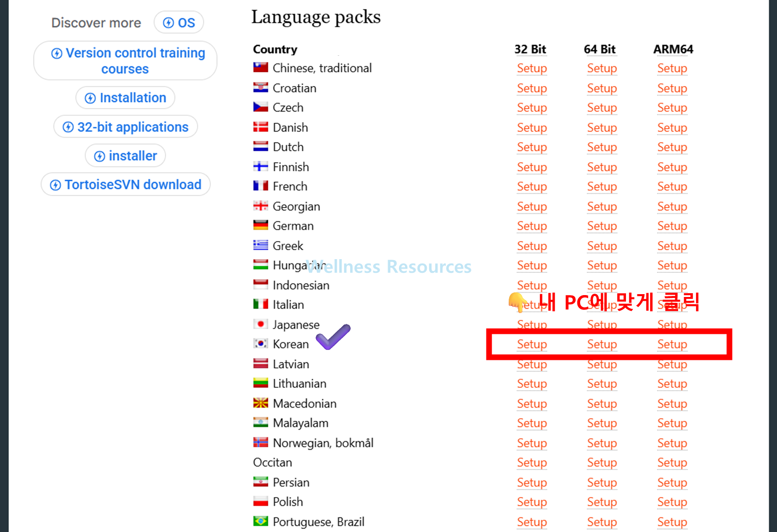
Task: Click the Czech flag icon
Action: (260, 107)
